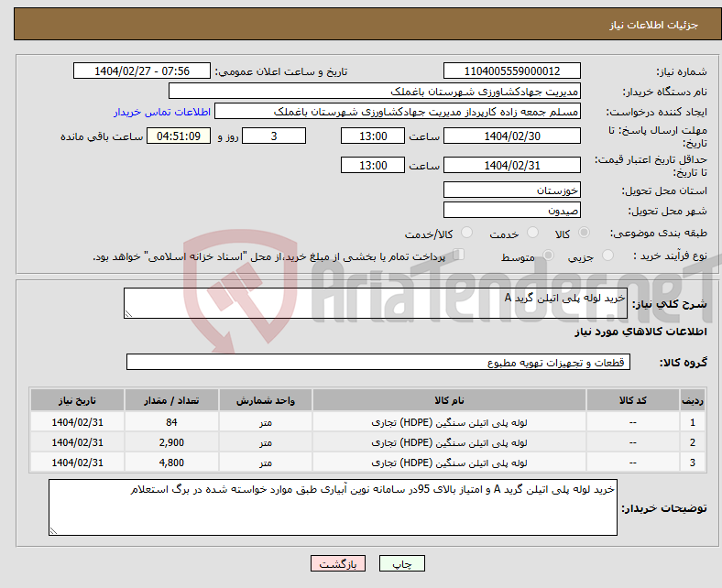Select the متوسط purchase type radio
This screenshot has height=588, width=722.
pos(548,256)
